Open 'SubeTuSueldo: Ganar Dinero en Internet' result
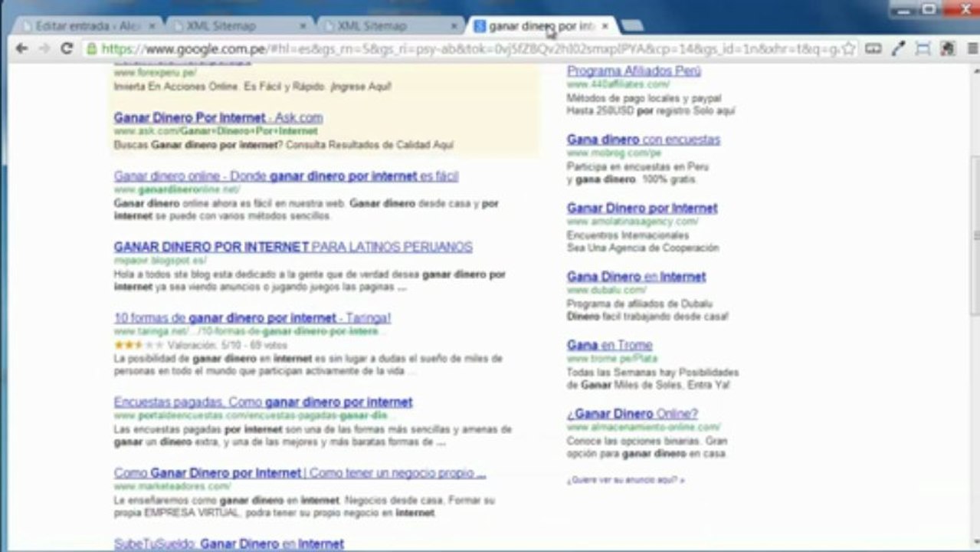This screenshot has height=552, width=980. 228,544
